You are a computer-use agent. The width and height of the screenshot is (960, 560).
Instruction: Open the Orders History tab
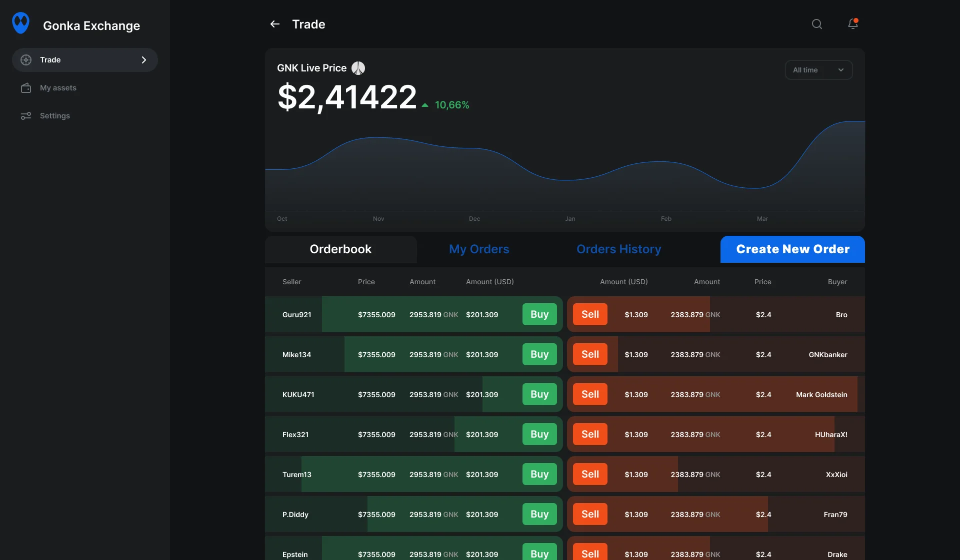[x=619, y=249]
